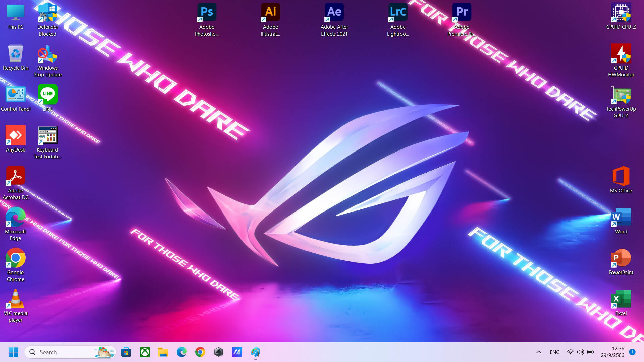
Task: Click the taskbar Search box
Action: tap(70, 352)
